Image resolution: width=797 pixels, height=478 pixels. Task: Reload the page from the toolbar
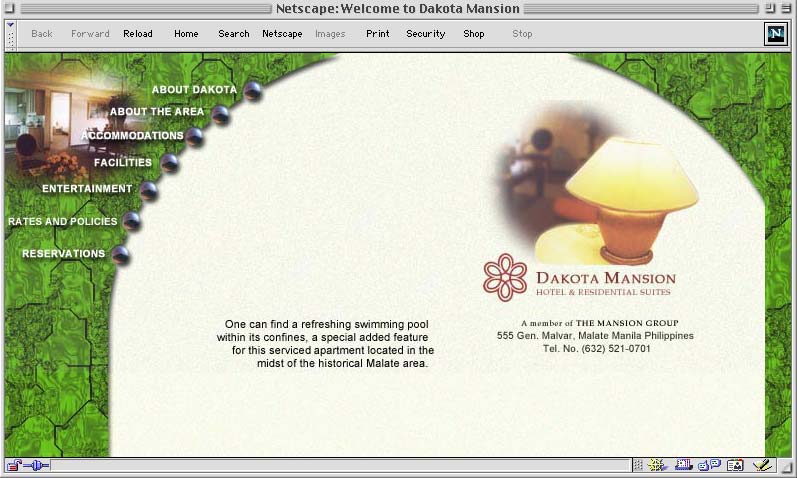point(138,34)
